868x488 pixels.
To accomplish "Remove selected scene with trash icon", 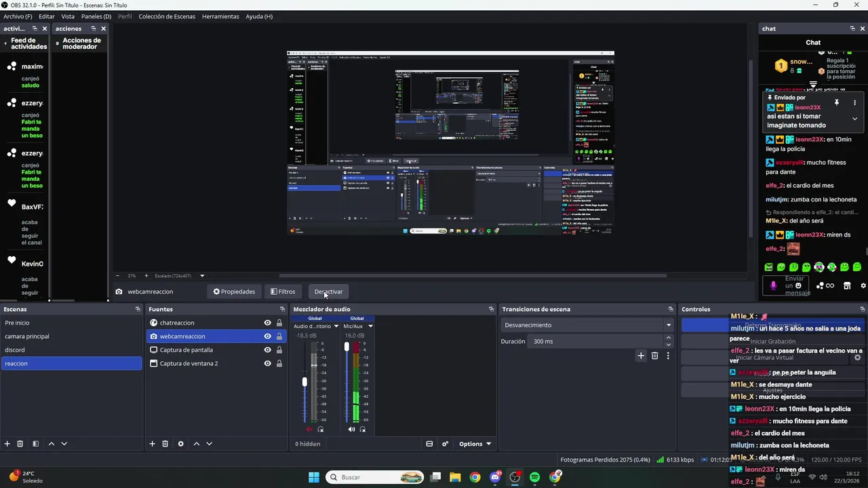I will click(x=20, y=444).
